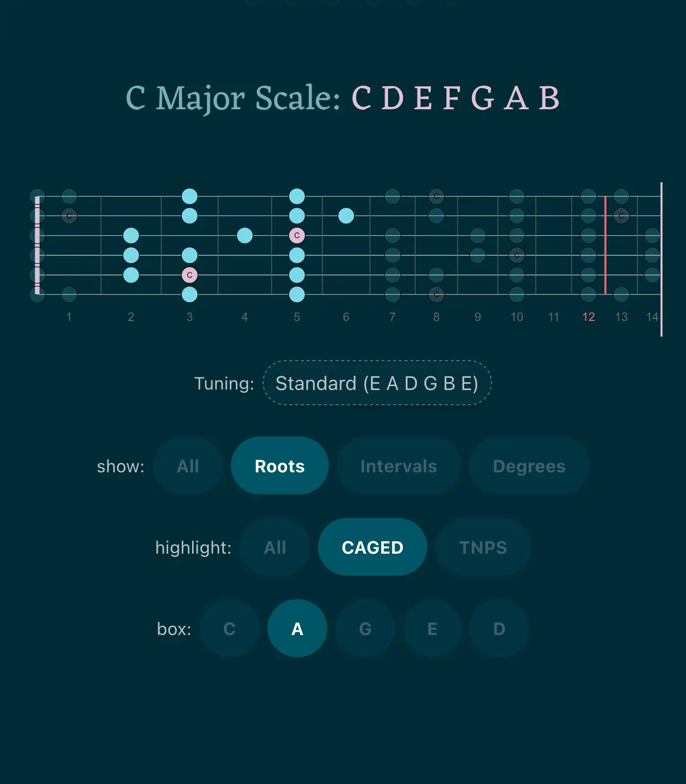The width and height of the screenshot is (686, 784).
Task: Open the Standard tuning selector
Action: point(377,384)
